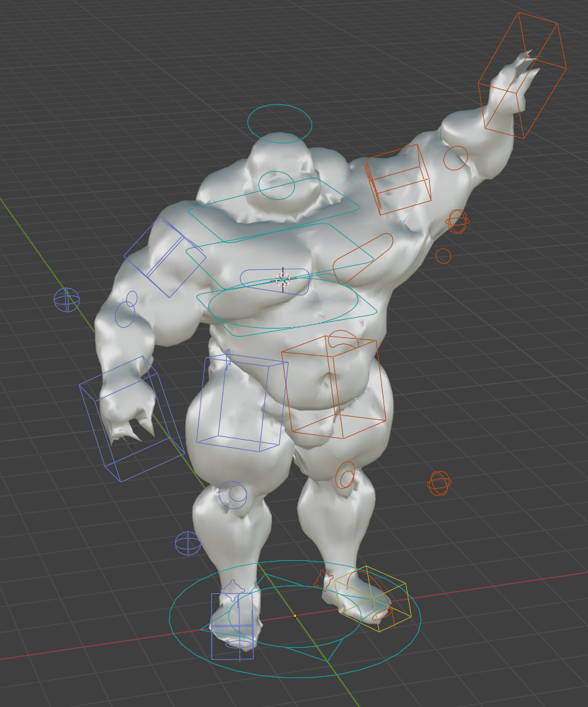The width and height of the screenshot is (588, 707).
Task: Select the blue box control on the thigh
Action: pyautogui.click(x=242, y=403)
